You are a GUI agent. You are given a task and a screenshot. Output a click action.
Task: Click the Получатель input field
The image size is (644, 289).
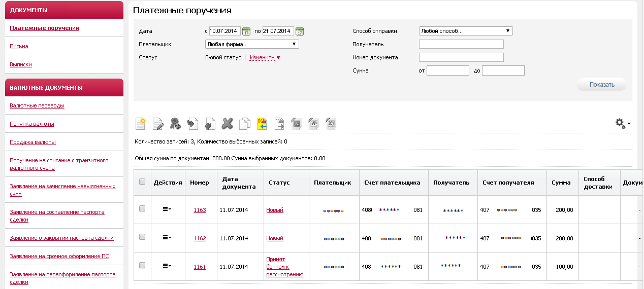tap(461, 44)
